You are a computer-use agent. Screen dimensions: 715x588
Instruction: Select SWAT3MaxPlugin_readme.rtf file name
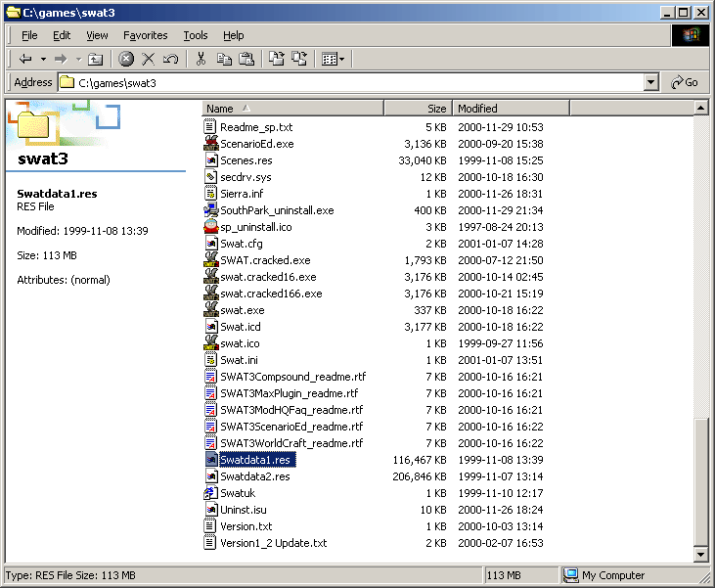[x=290, y=393]
